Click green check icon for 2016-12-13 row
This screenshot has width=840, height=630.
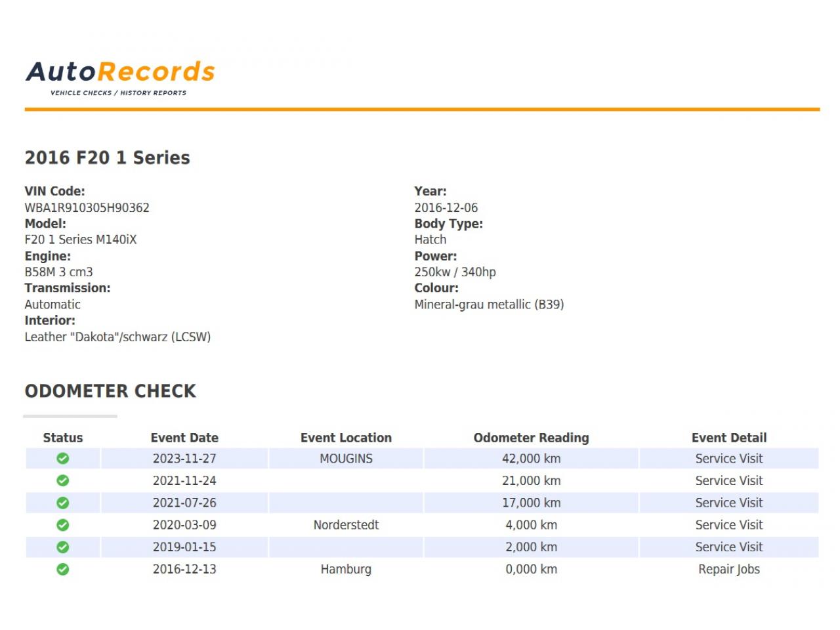[x=63, y=570]
